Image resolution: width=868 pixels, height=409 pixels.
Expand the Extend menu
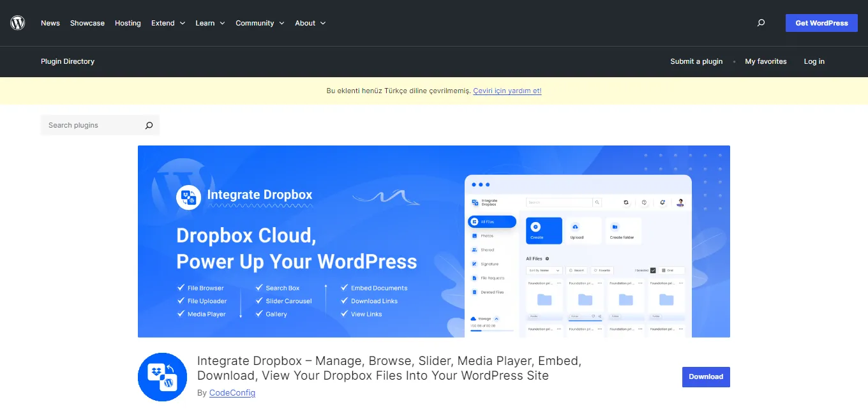[x=168, y=23]
